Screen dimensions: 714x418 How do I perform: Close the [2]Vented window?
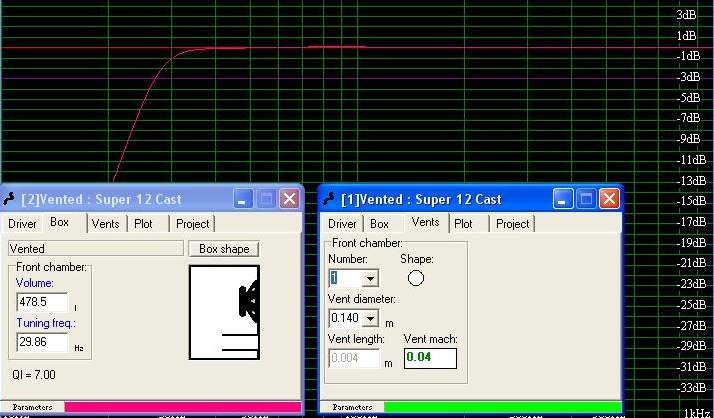289,199
